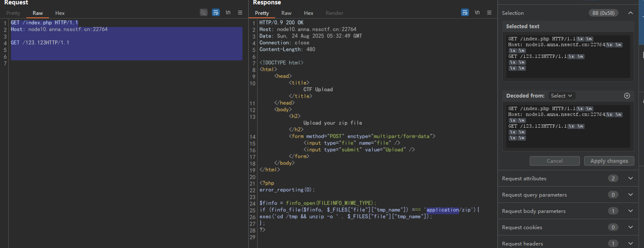644x248 pixels.
Task: Switch Response view to Raw tab
Action: click(x=286, y=13)
